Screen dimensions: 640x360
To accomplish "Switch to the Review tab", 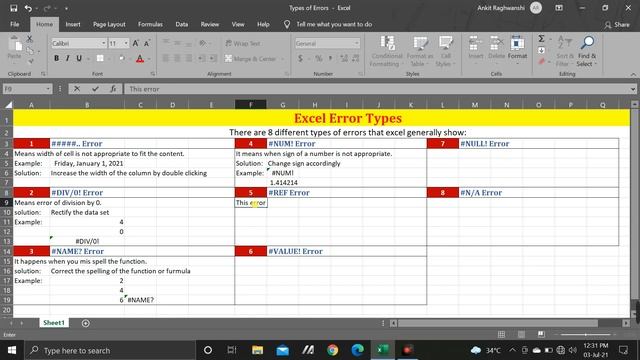I will pyautogui.click(x=209, y=24).
